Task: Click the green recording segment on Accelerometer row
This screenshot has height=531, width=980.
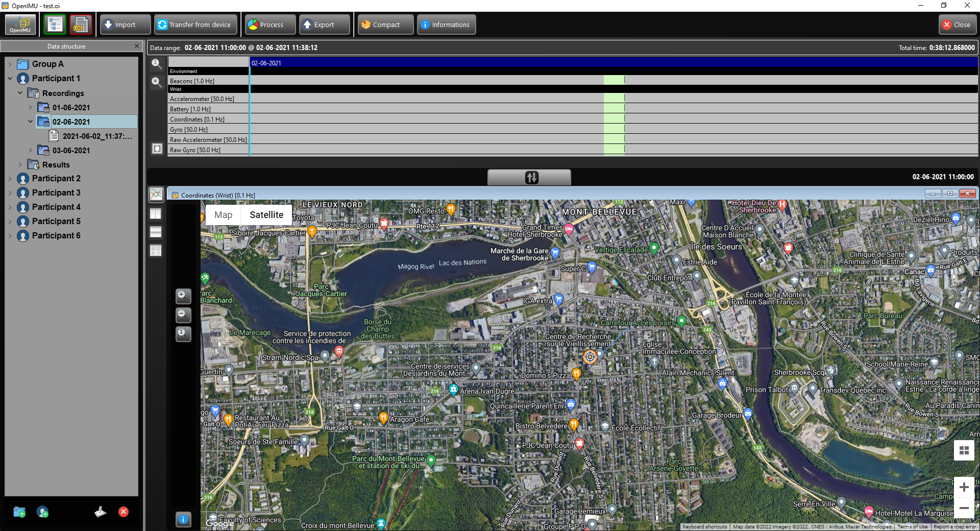Action: 614,99
